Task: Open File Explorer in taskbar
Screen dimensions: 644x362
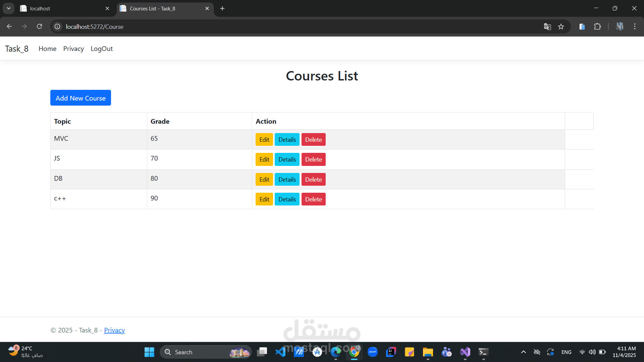Action: tap(428, 352)
